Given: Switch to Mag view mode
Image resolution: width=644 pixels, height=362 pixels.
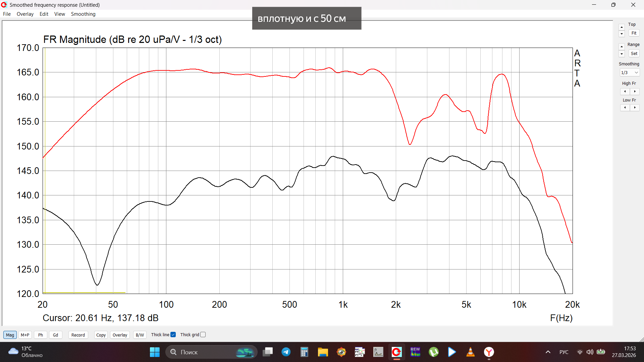Looking at the screenshot, I should (x=10, y=335).
